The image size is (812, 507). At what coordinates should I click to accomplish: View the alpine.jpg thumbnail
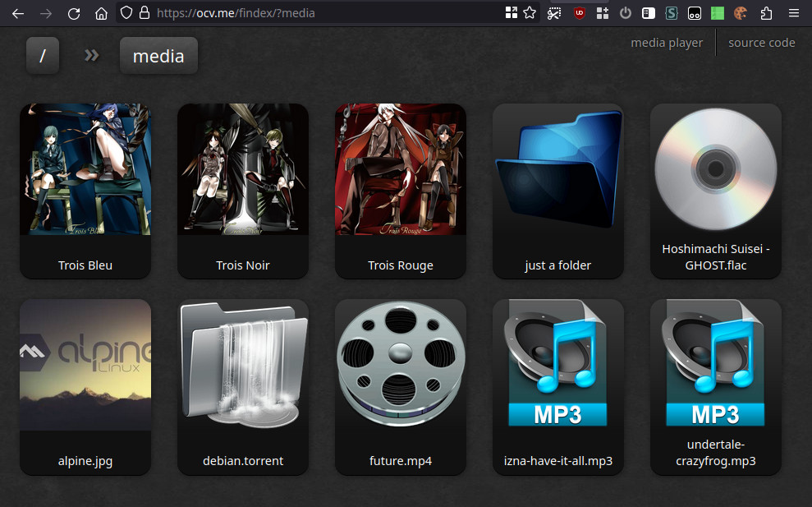[x=85, y=365]
